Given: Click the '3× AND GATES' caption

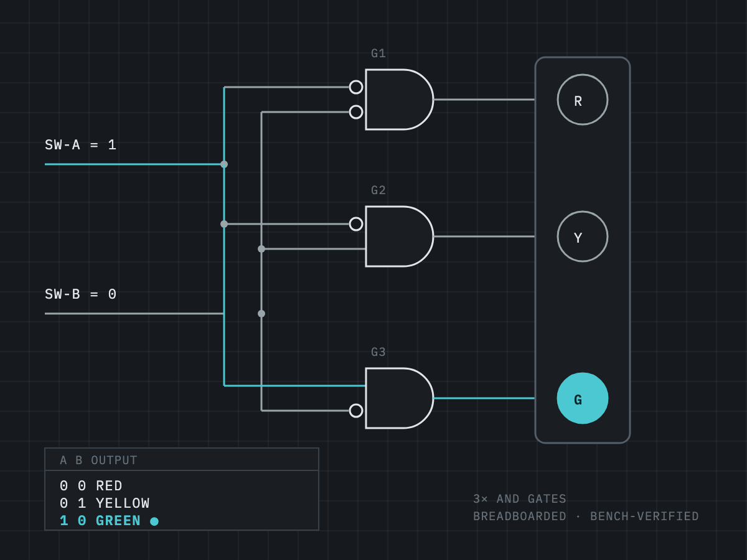Looking at the screenshot, I should pyautogui.click(x=520, y=499).
